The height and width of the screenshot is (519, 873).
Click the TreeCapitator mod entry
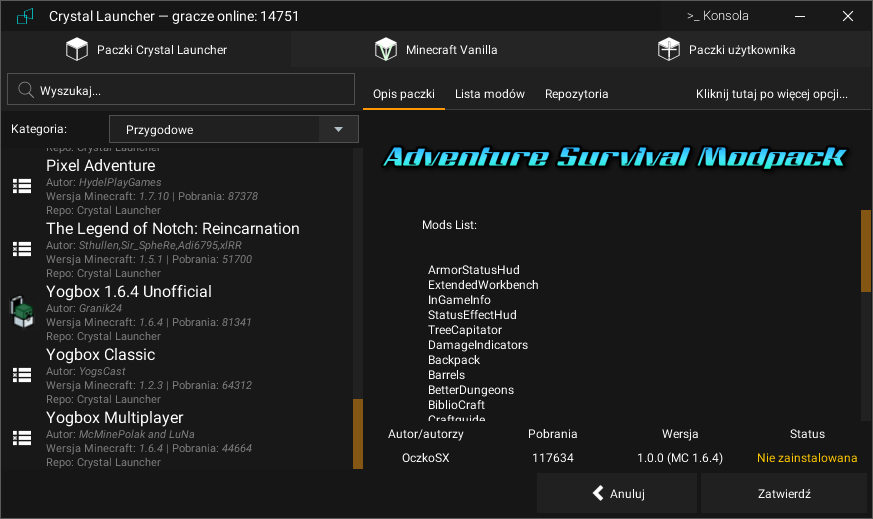(x=465, y=330)
